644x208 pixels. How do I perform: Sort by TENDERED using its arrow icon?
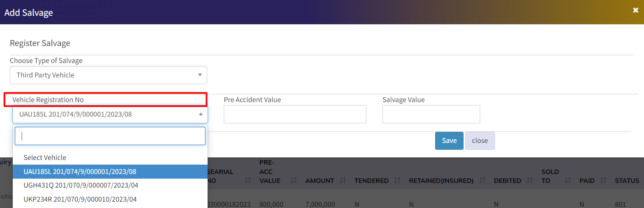(x=397, y=181)
